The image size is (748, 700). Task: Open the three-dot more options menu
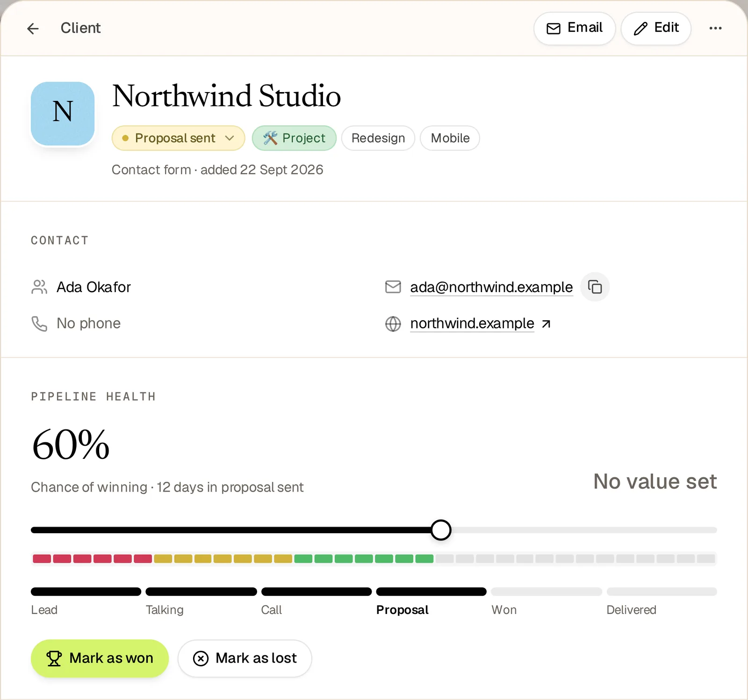point(715,29)
